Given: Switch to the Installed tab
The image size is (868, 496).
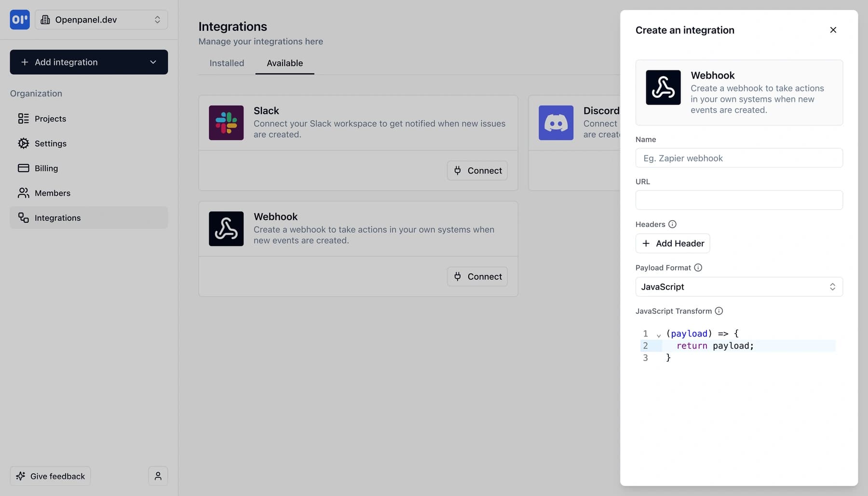Looking at the screenshot, I should coord(226,63).
